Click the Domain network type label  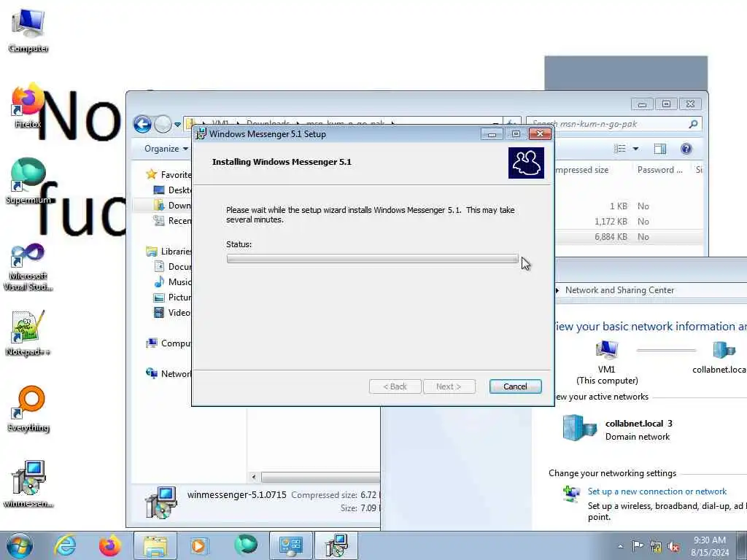click(x=638, y=437)
